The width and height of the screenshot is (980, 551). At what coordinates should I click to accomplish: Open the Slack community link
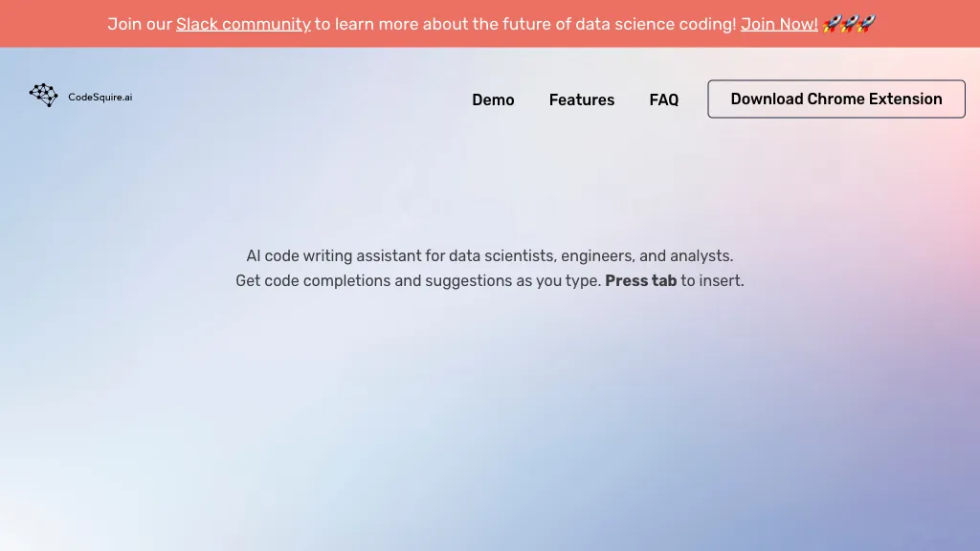(243, 24)
